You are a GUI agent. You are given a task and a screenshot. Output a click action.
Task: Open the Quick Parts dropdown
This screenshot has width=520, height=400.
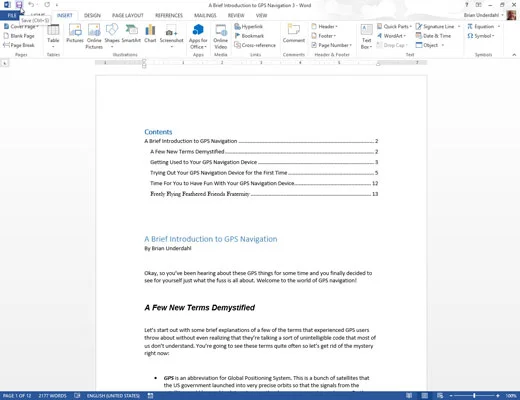(394, 27)
